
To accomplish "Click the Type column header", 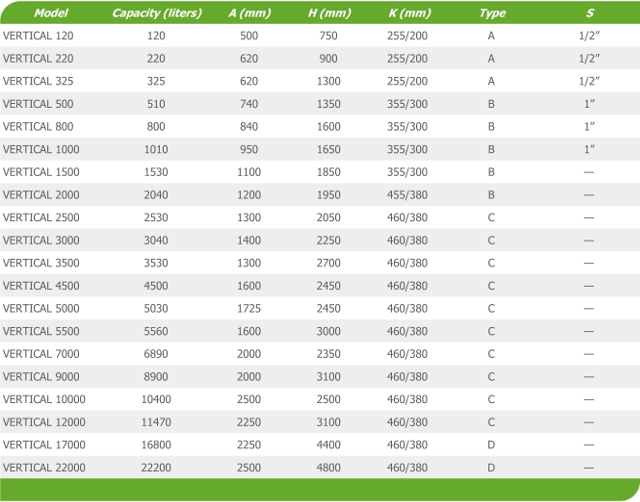I will 492,13.
